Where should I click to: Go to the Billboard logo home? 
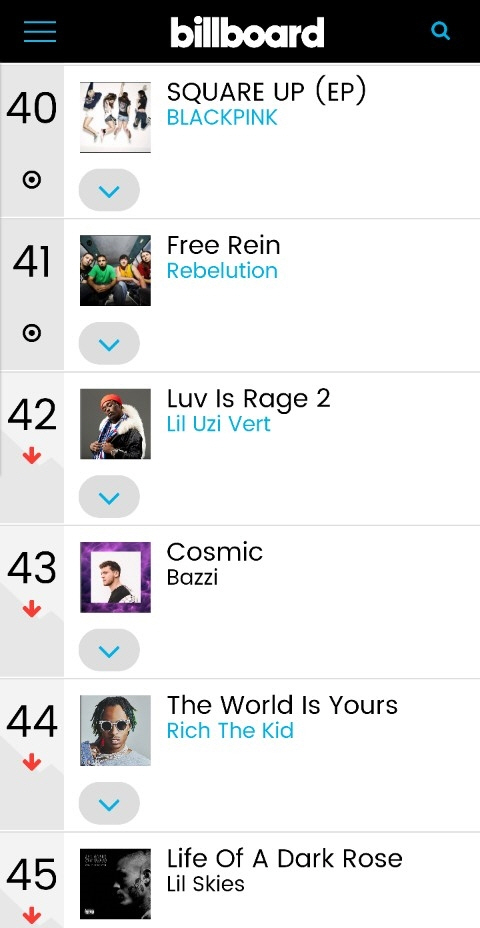[x=247, y=32]
